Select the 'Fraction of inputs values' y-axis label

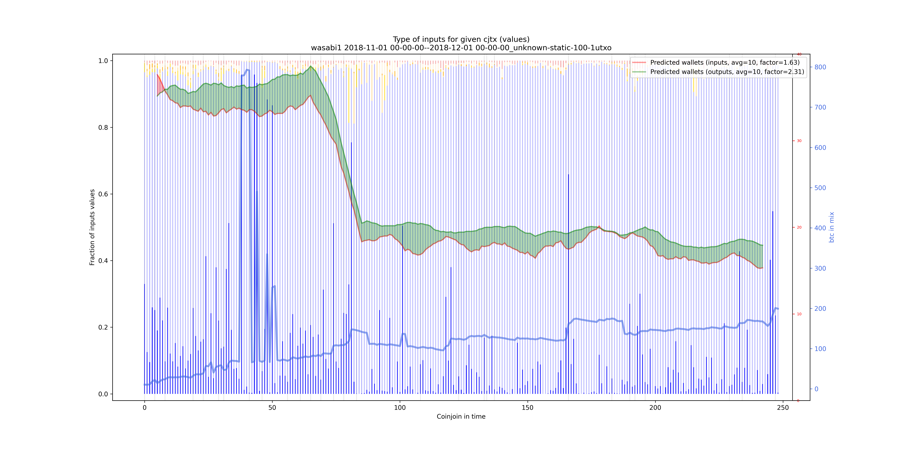click(92, 227)
